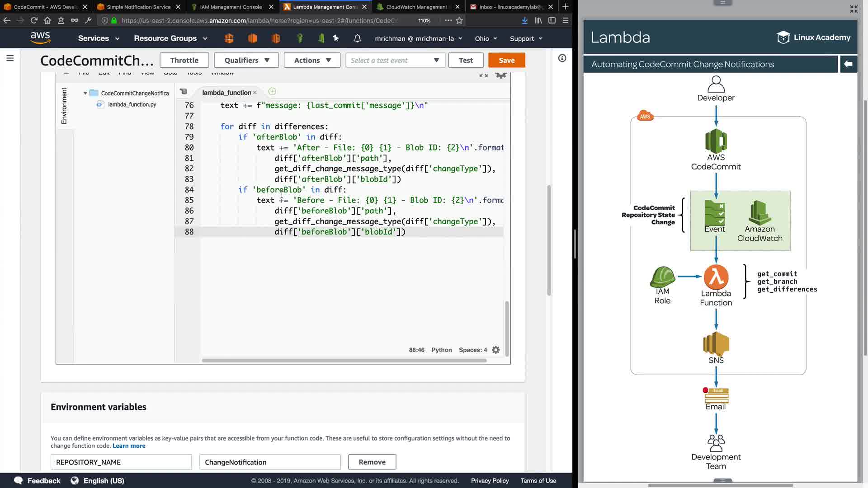868x488 pixels.
Task: Expand the Actions dropdown menu
Action: click(x=312, y=60)
